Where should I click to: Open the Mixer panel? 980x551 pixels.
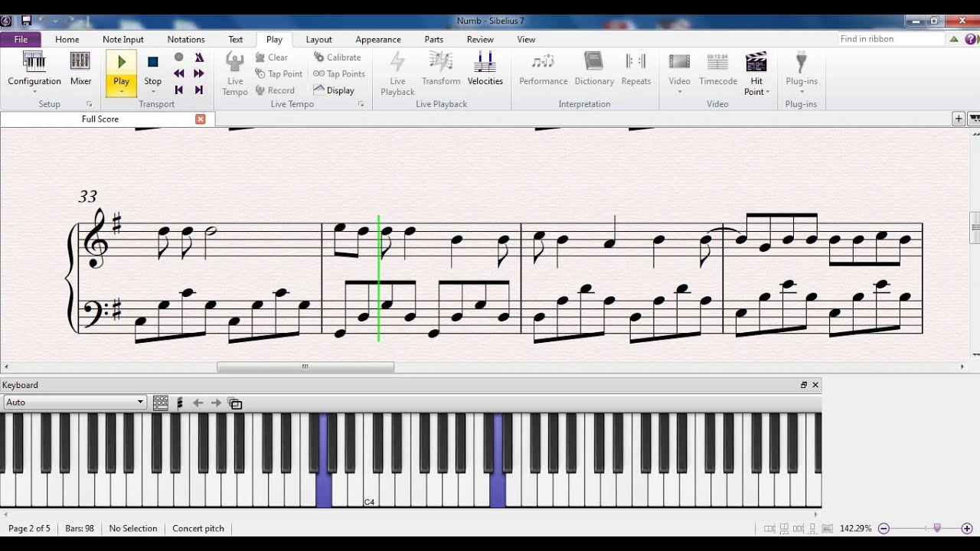80,69
